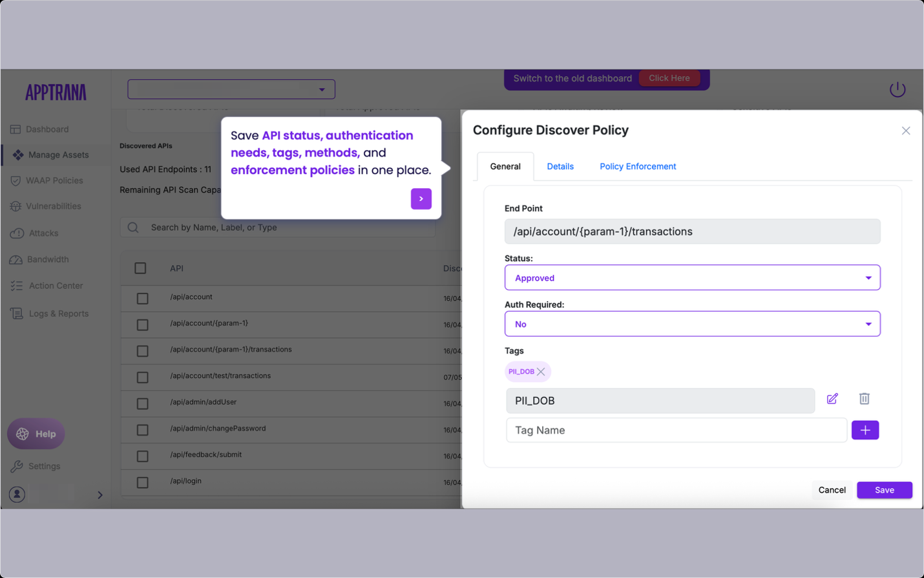This screenshot has width=924, height=578.
Task: Click Tag Name input field
Action: (677, 430)
